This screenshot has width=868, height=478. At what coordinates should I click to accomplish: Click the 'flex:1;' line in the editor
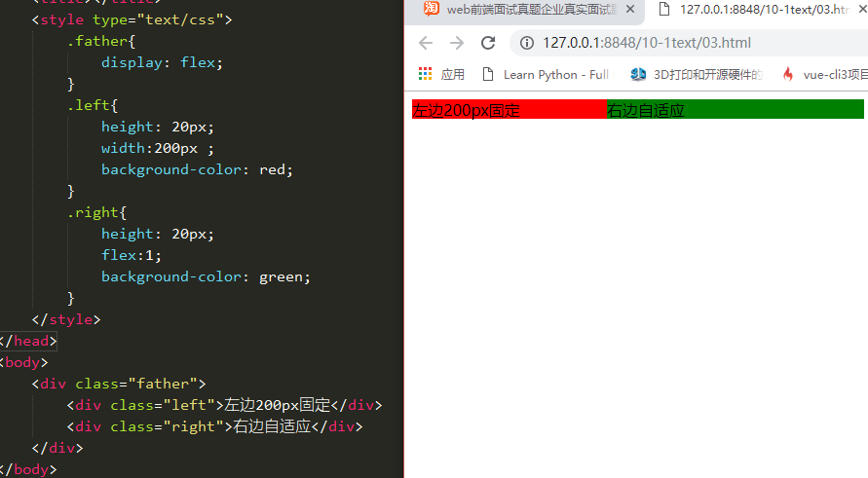click(132, 255)
